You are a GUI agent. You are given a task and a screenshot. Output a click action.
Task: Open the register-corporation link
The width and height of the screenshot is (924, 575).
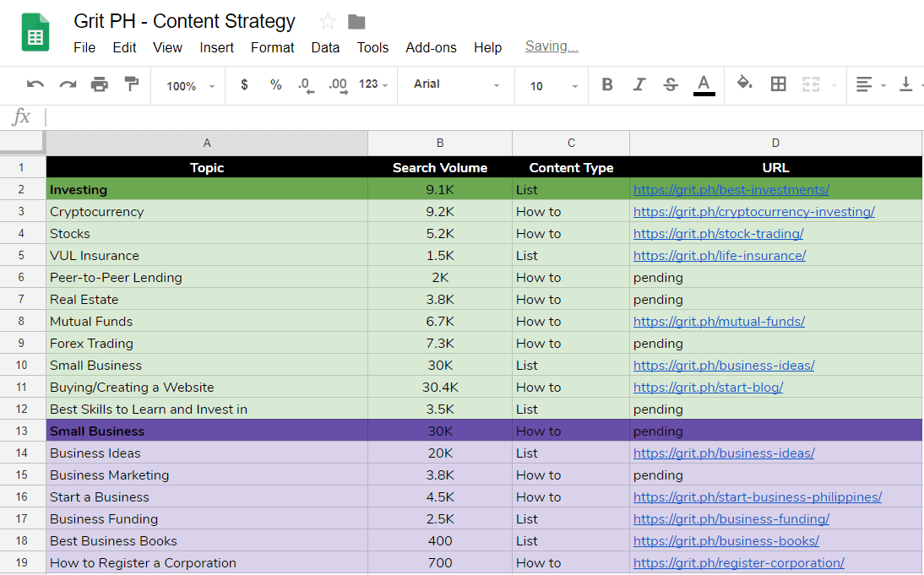[x=739, y=563]
